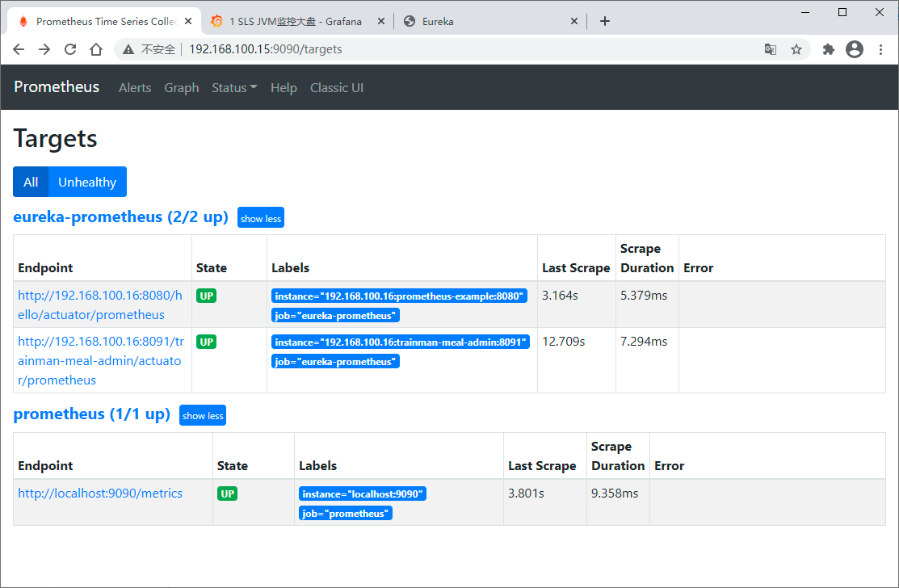Close the Eureka tab
Viewport: 899px width, 588px height.
(574, 21)
